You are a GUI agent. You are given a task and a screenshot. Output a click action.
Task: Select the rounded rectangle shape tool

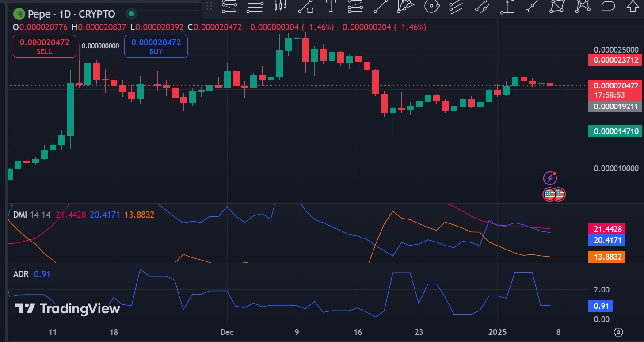pyautogui.click(x=608, y=6)
